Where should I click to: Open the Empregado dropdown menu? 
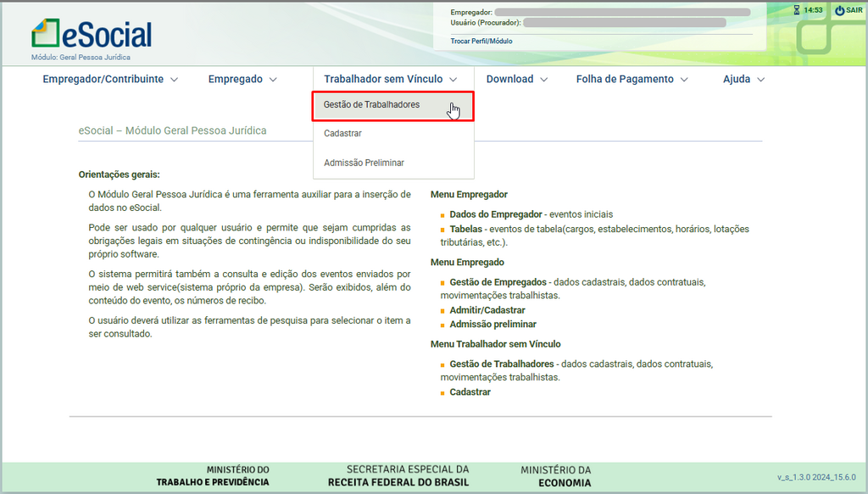click(242, 79)
